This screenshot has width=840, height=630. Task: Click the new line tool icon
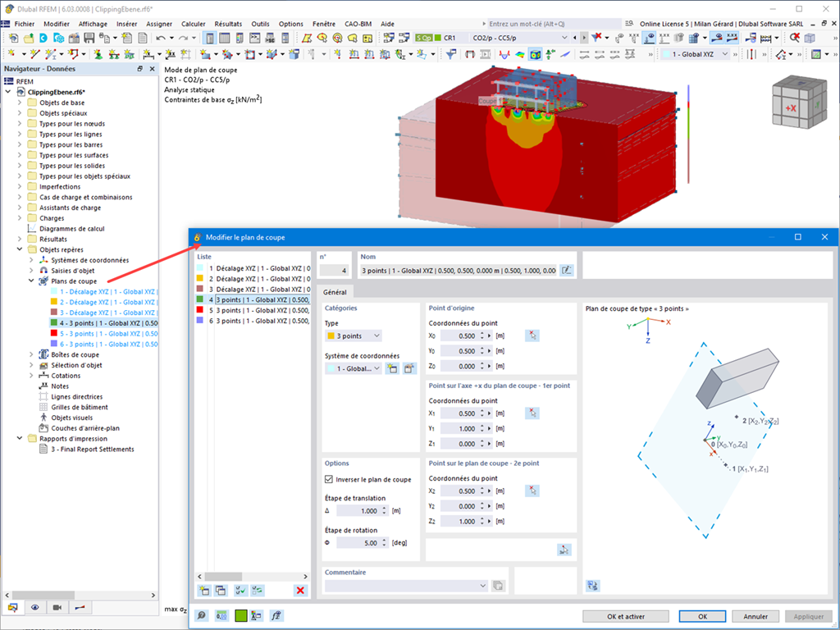coord(34,54)
